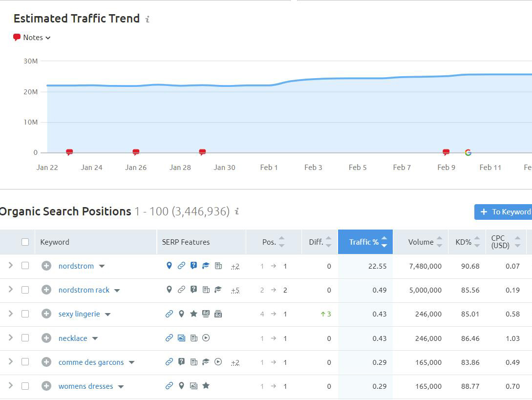Click the plus icon next to nordstrom keyword
Viewport: 532px width, 400px height.
46,266
